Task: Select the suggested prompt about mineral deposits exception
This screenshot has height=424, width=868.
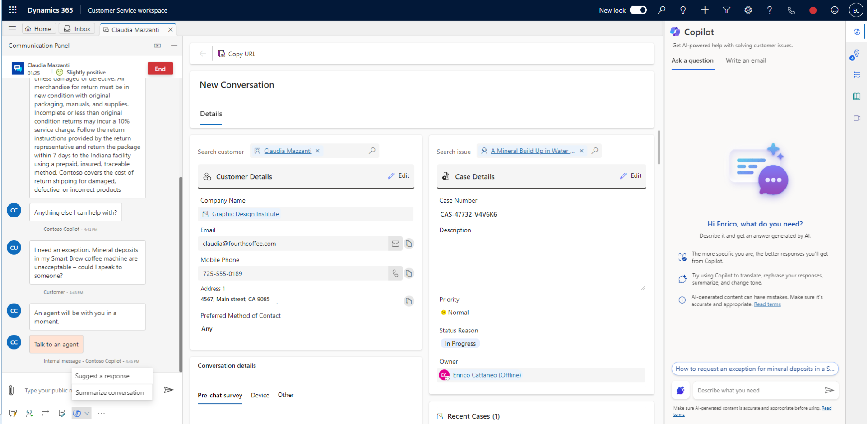Action: 754,369
